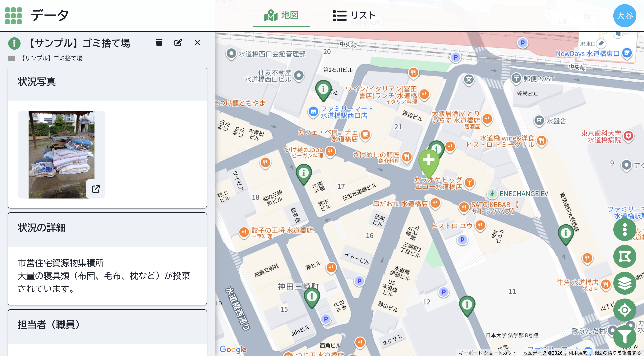
Task: Click the green plus add marker
Action: [429, 160]
